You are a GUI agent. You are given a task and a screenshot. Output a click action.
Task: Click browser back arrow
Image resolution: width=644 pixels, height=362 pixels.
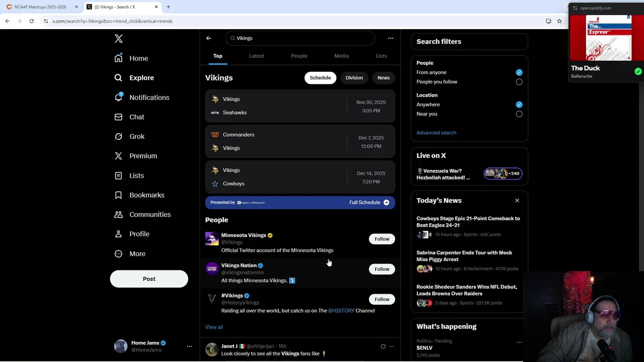pyautogui.click(x=7, y=21)
